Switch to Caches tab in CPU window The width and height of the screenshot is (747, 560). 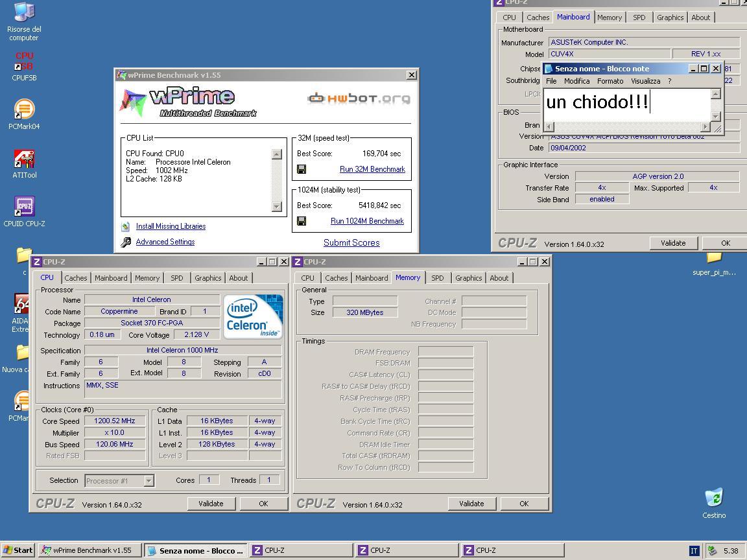(76, 278)
